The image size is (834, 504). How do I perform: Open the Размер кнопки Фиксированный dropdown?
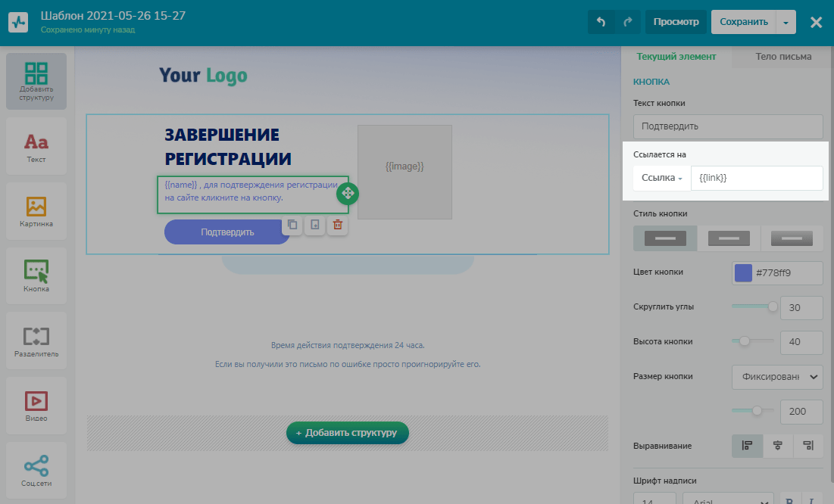(778, 377)
